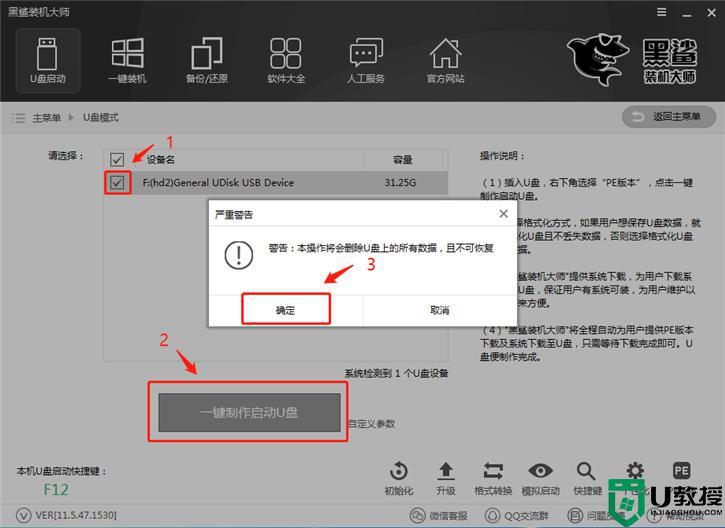Open the 一键装机 tab

(127, 61)
